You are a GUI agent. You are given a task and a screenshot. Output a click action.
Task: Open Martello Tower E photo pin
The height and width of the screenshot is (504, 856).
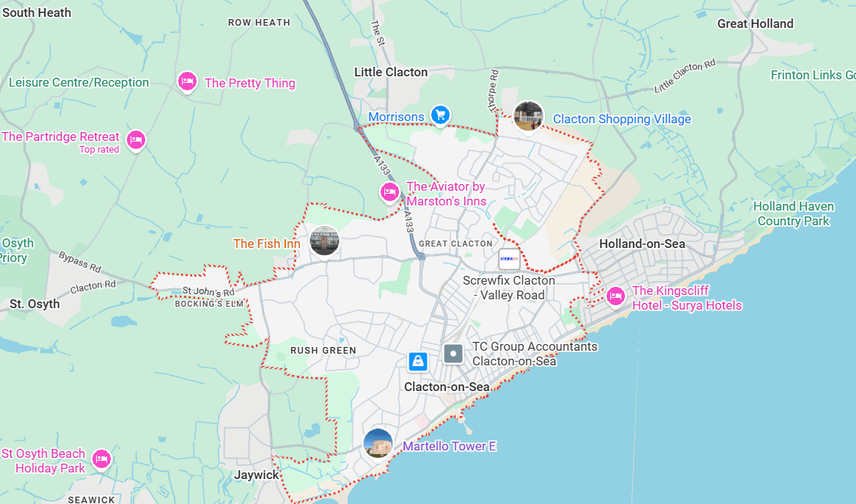click(378, 444)
